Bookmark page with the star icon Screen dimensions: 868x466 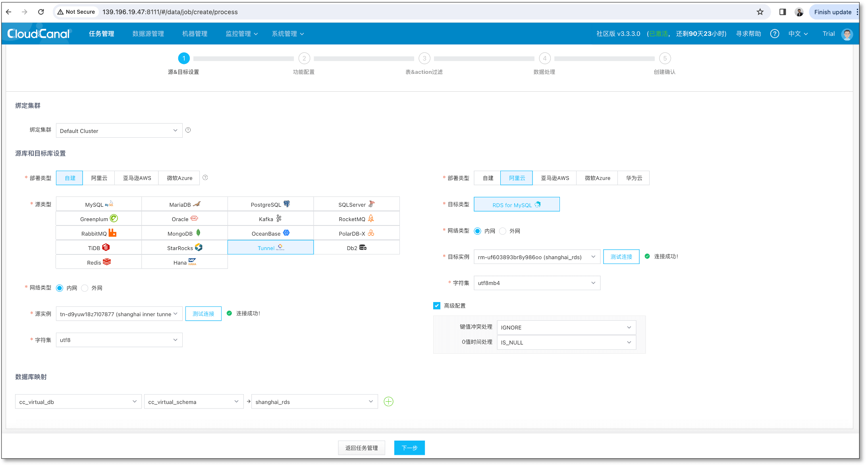[x=760, y=12]
